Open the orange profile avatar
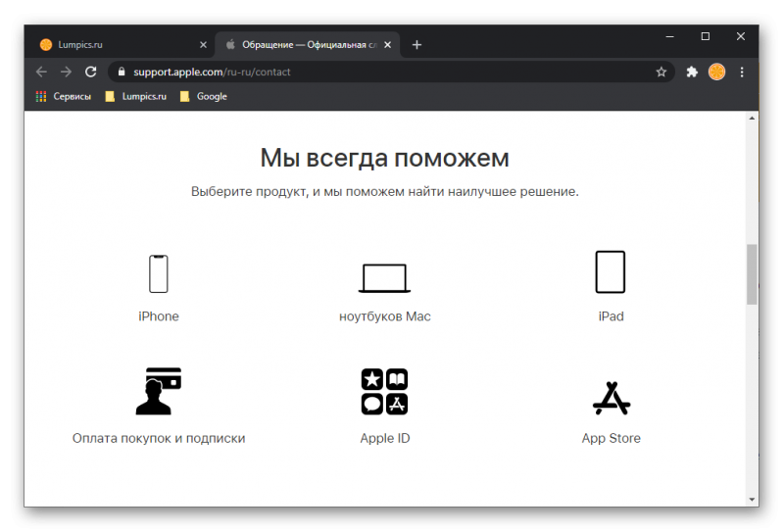Screen dimensions: 784x532 pyautogui.click(x=716, y=72)
